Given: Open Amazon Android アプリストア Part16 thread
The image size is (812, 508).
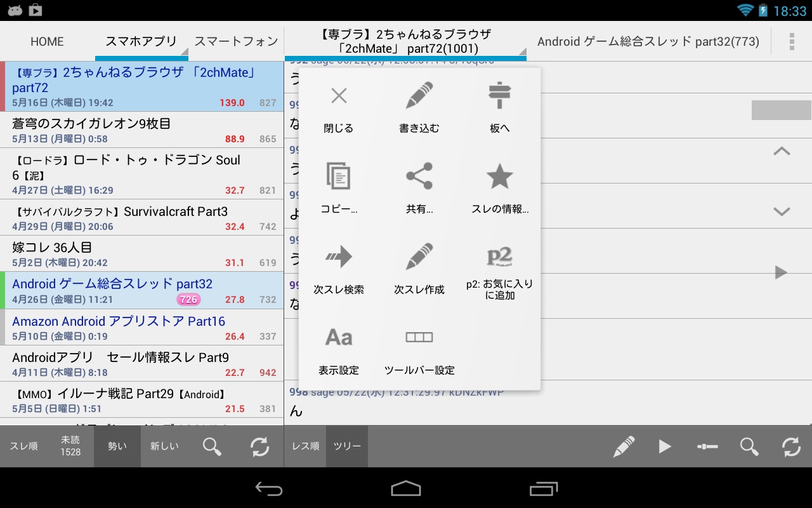Looking at the screenshot, I should 141,328.
